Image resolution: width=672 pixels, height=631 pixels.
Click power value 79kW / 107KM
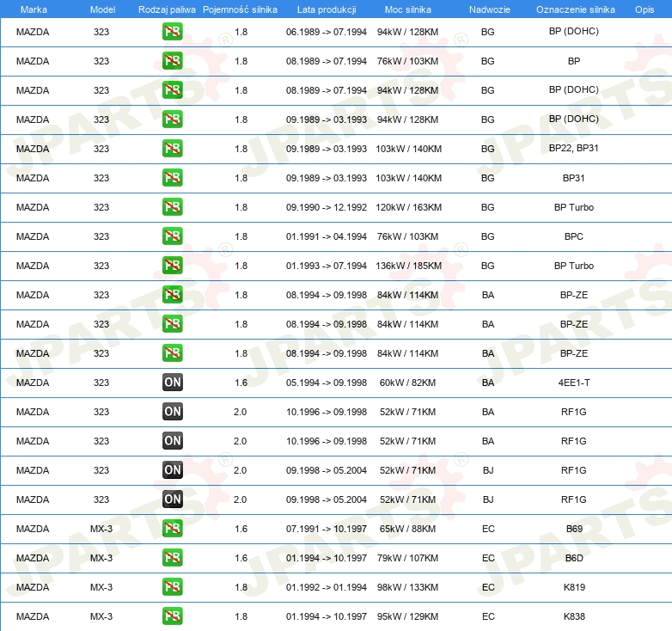pyautogui.click(x=407, y=558)
